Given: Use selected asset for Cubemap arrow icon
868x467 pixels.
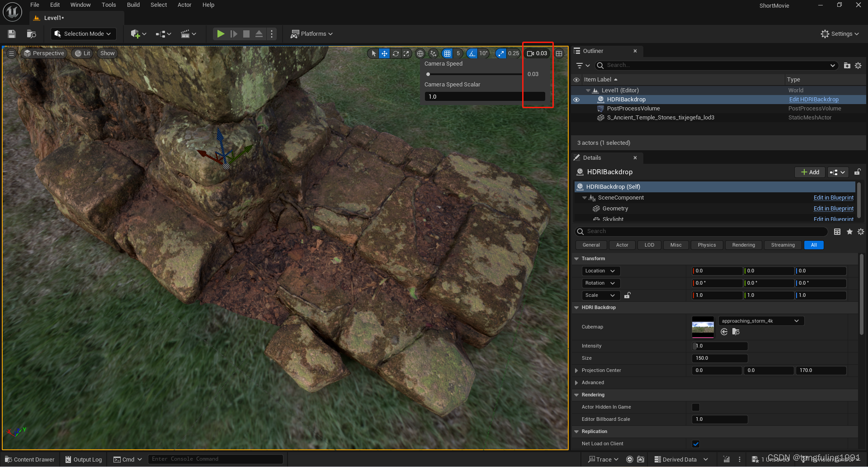Looking at the screenshot, I should (x=724, y=332).
